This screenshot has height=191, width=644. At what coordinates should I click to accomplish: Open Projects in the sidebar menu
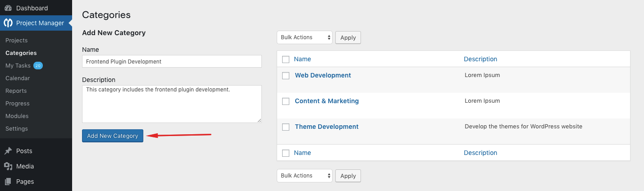pyautogui.click(x=17, y=41)
